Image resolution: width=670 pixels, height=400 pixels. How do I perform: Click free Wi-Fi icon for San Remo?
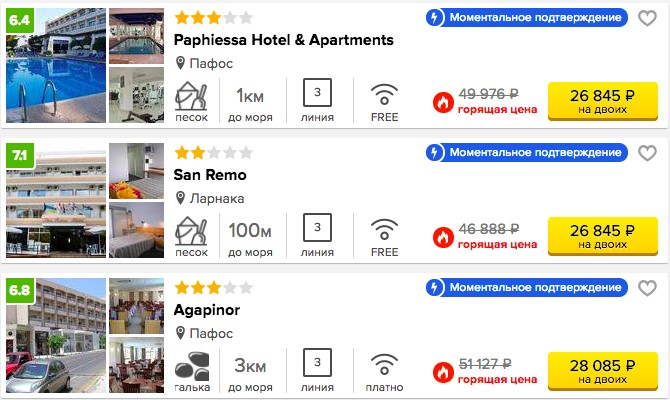pos(384,229)
